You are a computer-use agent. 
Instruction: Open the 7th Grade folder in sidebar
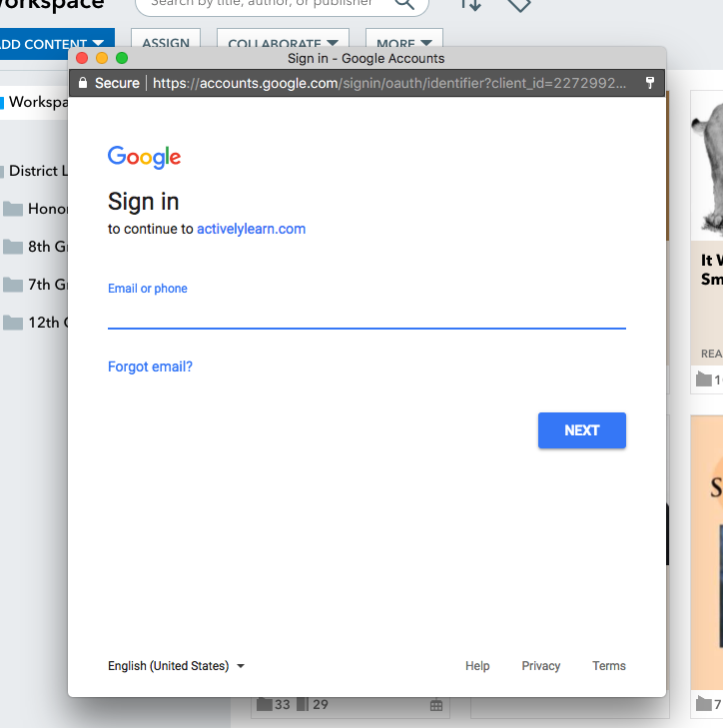pos(35,285)
